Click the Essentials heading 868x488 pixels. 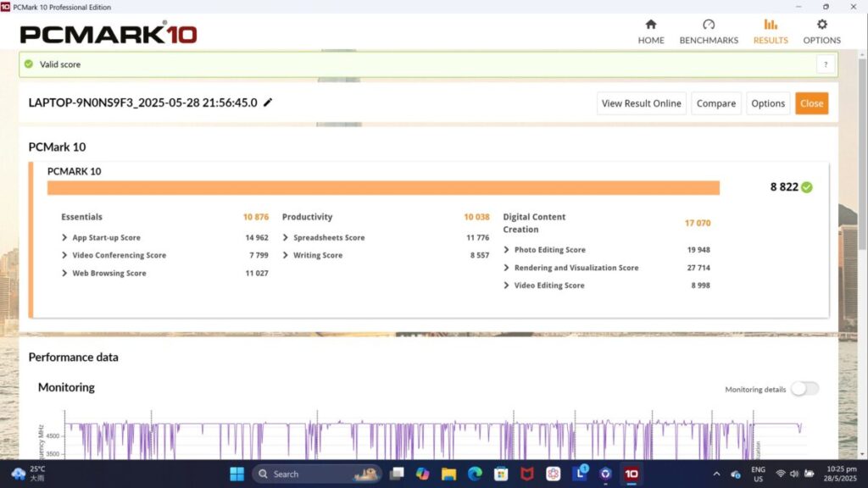pyautogui.click(x=82, y=217)
